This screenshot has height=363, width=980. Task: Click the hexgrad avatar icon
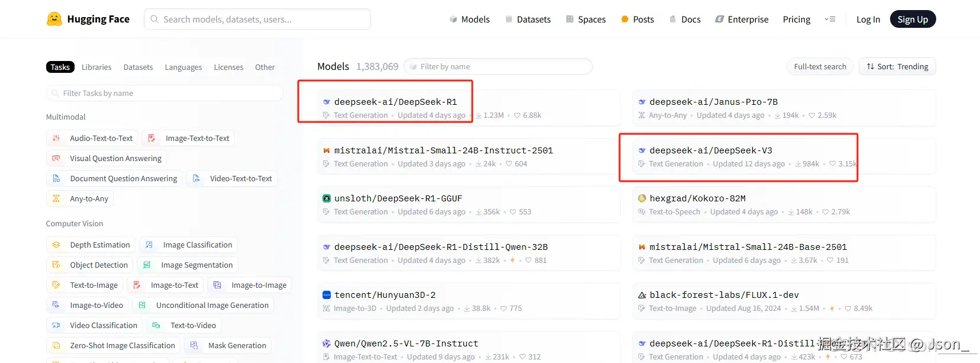tap(641, 198)
